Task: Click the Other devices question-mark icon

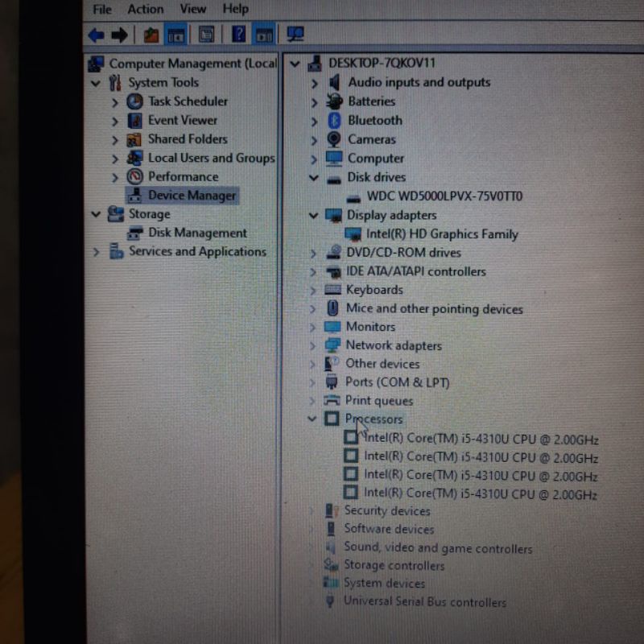Action: coord(332,364)
